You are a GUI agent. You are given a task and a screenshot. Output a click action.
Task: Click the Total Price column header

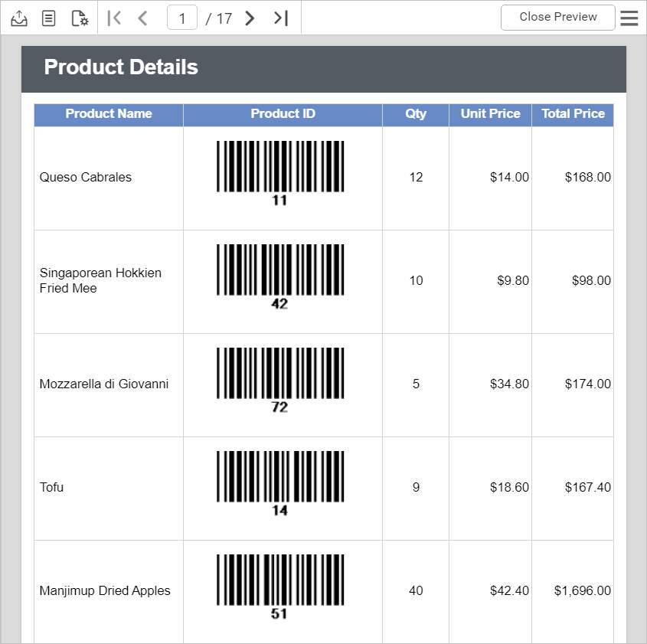click(x=573, y=114)
